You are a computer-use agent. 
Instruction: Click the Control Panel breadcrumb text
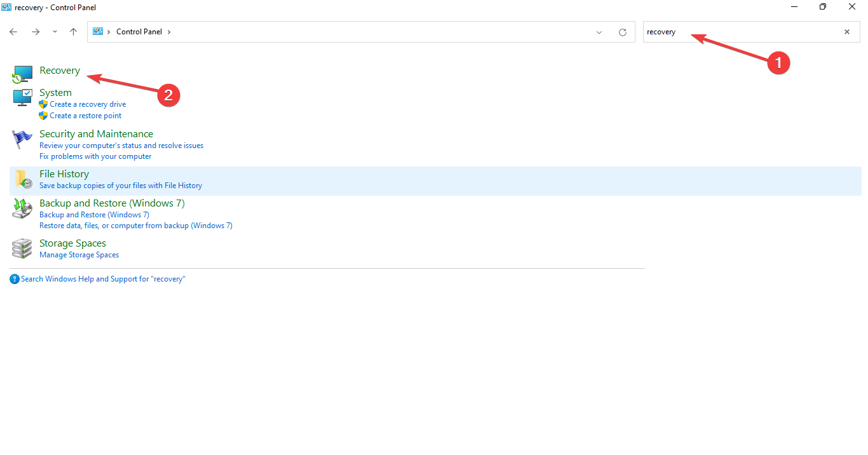click(139, 32)
